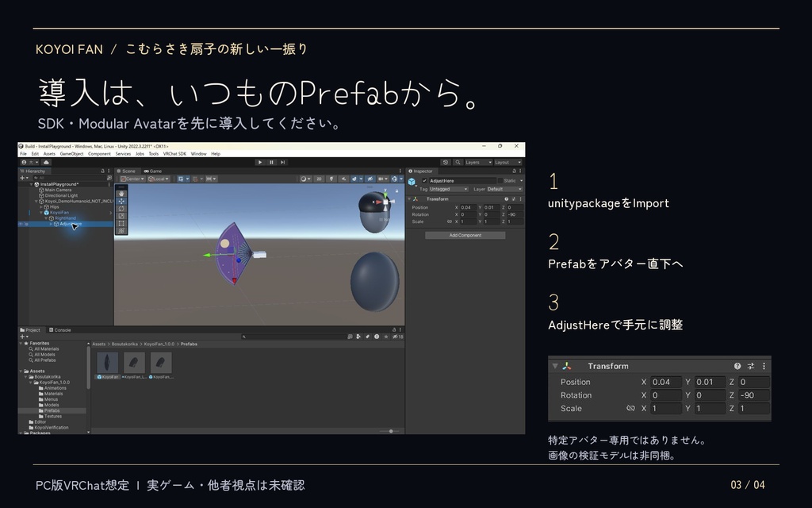The height and width of the screenshot is (508, 812).
Task: Select Main Camera in Hierarchy
Action: (58, 190)
